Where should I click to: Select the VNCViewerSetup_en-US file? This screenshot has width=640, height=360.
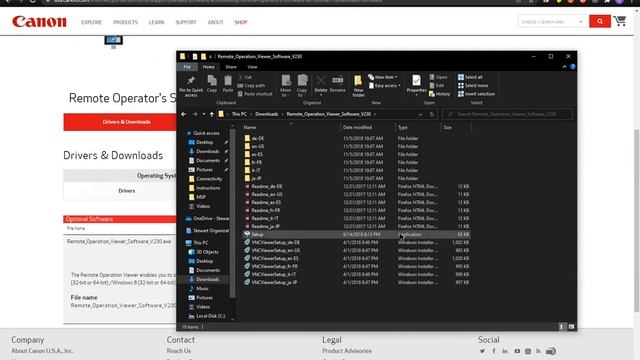[276, 250]
